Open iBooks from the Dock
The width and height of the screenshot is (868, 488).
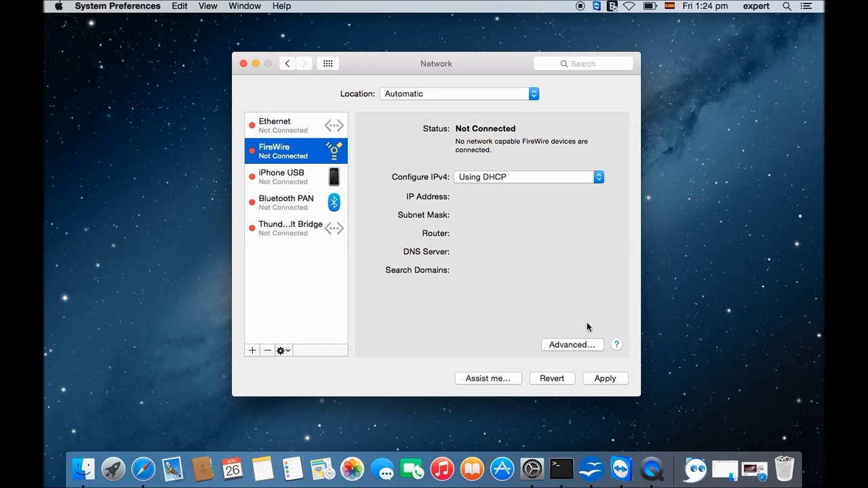(472, 468)
